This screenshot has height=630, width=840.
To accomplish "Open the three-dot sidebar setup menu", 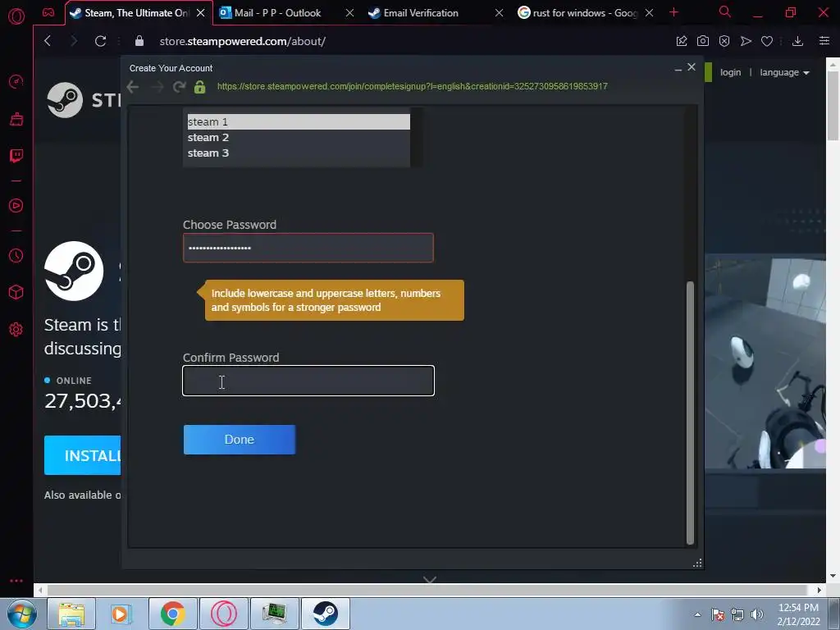I will pos(16,581).
